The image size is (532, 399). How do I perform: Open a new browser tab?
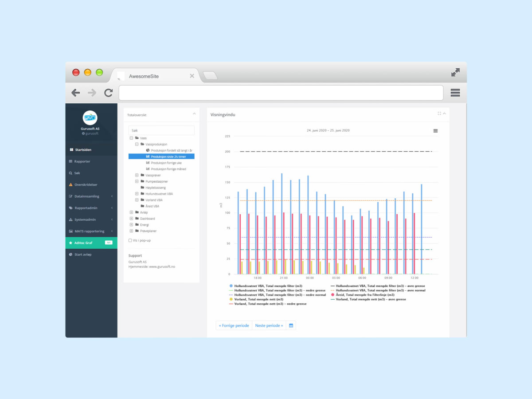(210, 76)
